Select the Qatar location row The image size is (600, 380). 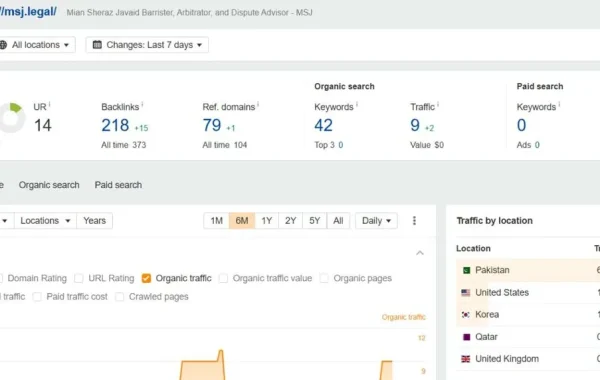click(x=528, y=337)
